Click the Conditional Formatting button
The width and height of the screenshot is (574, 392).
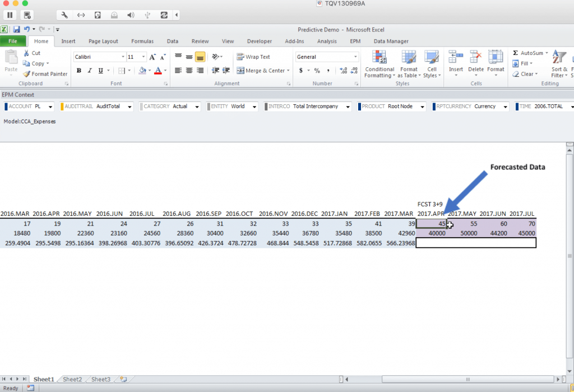[x=379, y=64]
